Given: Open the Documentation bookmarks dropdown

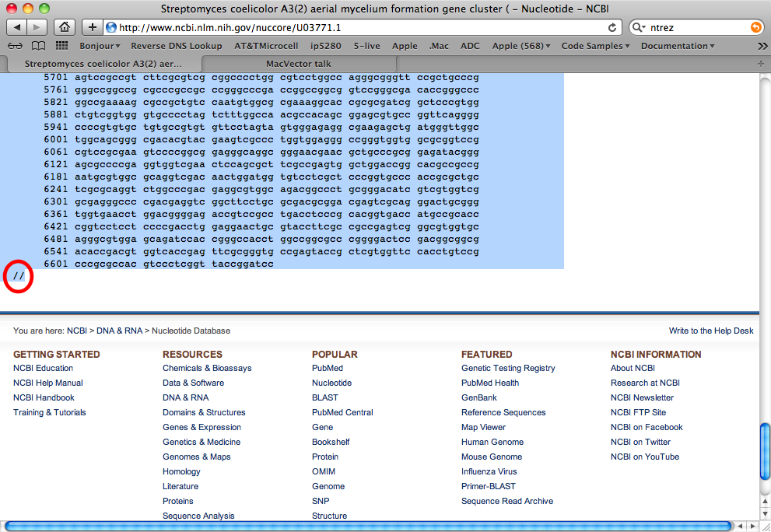Looking at the screenshot, I should coord(677,46).
